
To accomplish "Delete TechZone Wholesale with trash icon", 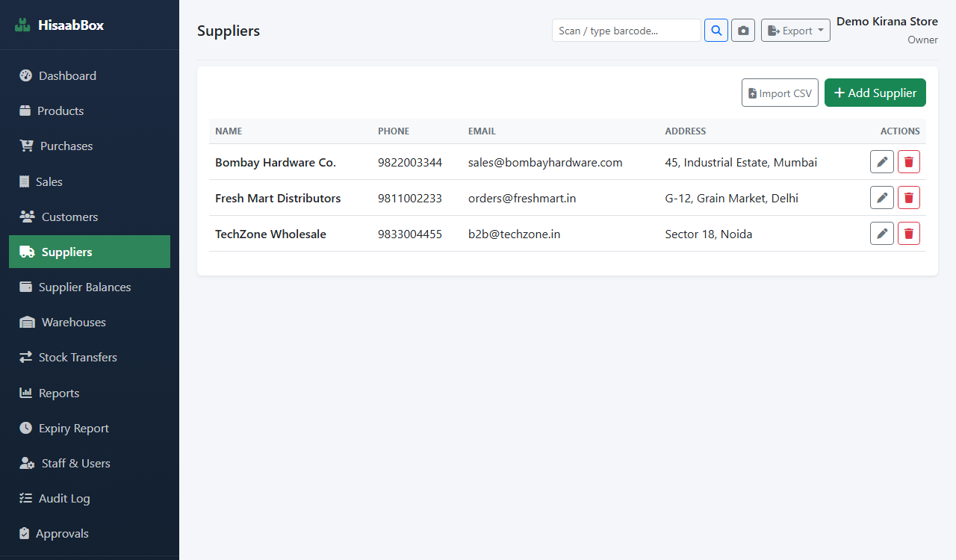I will pos(909,234).
